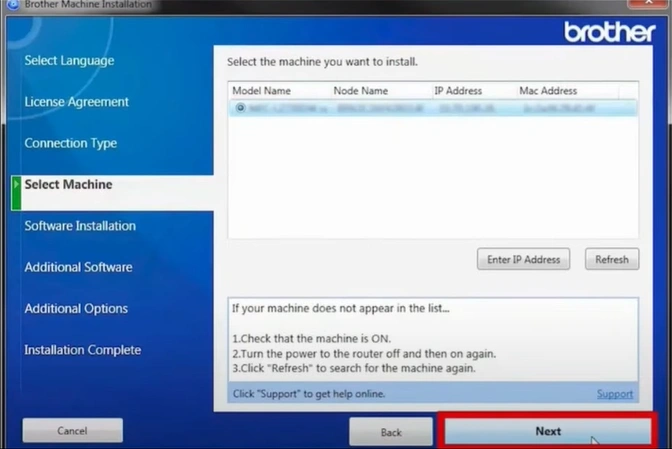Screen dimensions: 672x449
Task: Go Back to the previous step
Action: 391,432
